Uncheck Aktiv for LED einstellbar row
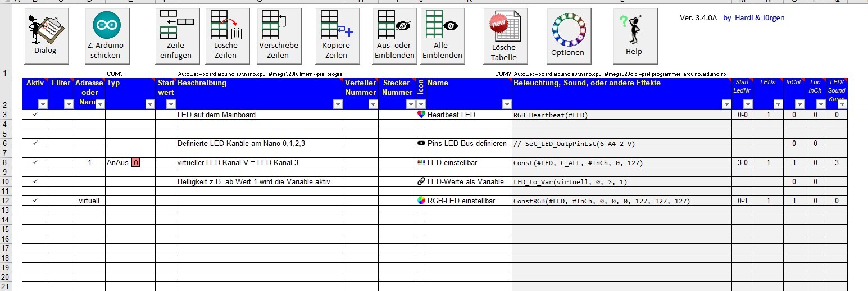This screenshot has width=868, height=291. click(x=35, y=162)
